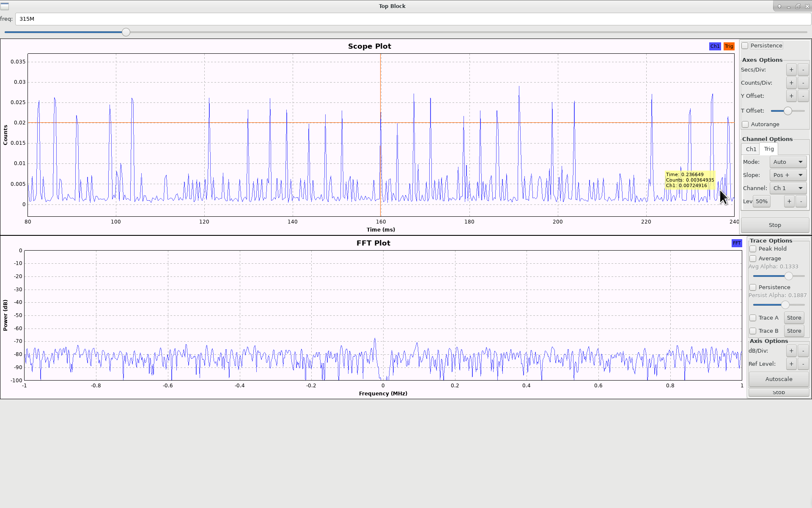812x508 pixels.
Task: Decrease dB/Div with the minus button
Action: click(803, 351)
